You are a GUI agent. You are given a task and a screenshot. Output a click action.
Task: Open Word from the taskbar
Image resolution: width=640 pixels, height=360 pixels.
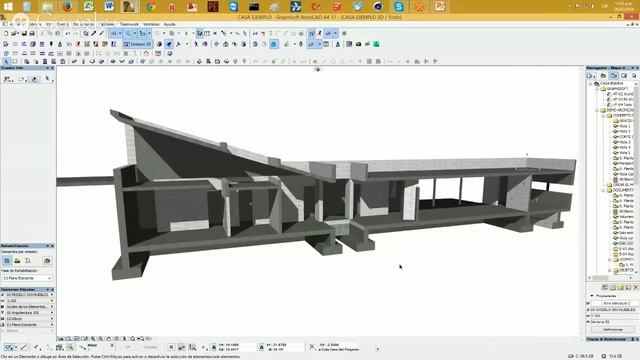click(x=109, y=7)
